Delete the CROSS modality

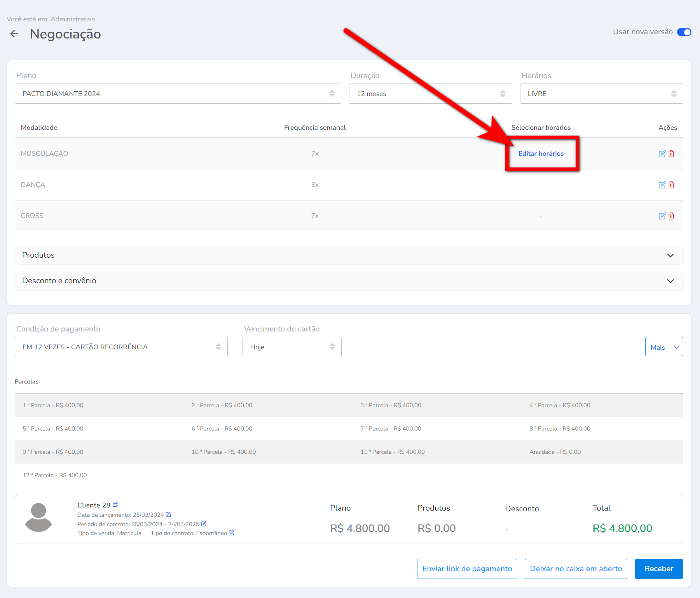click(671, 216)
